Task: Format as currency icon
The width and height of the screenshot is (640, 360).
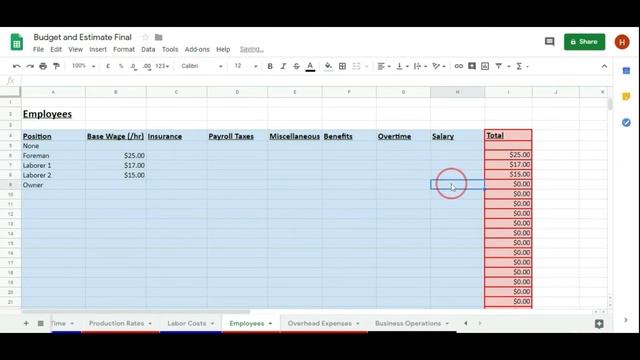Action: tap(108, 66)
